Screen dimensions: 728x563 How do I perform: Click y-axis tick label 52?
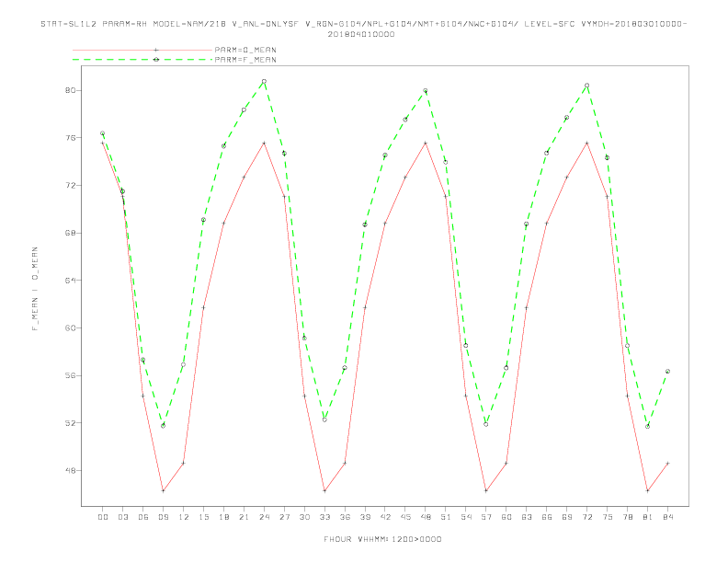tap(70, 423)
